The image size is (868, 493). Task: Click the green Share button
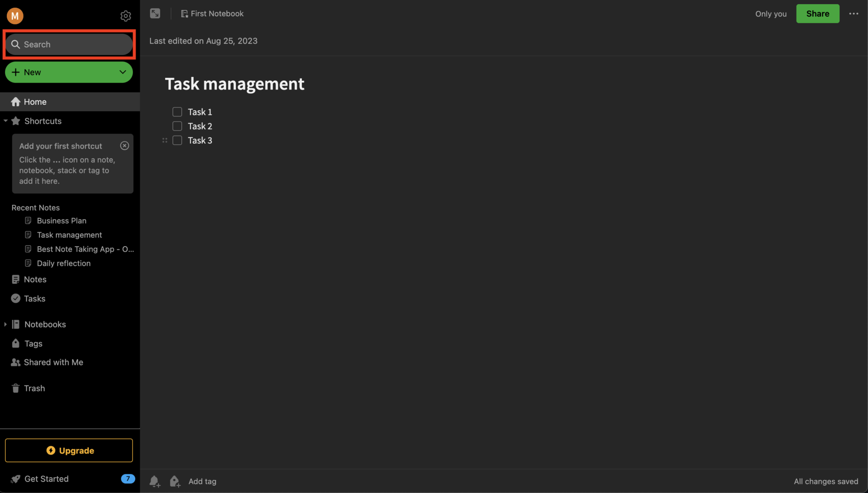point(817,14)
